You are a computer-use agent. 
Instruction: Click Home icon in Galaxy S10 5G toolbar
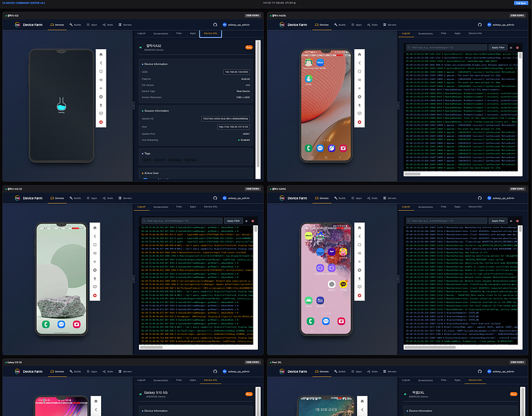coord(96,401)
